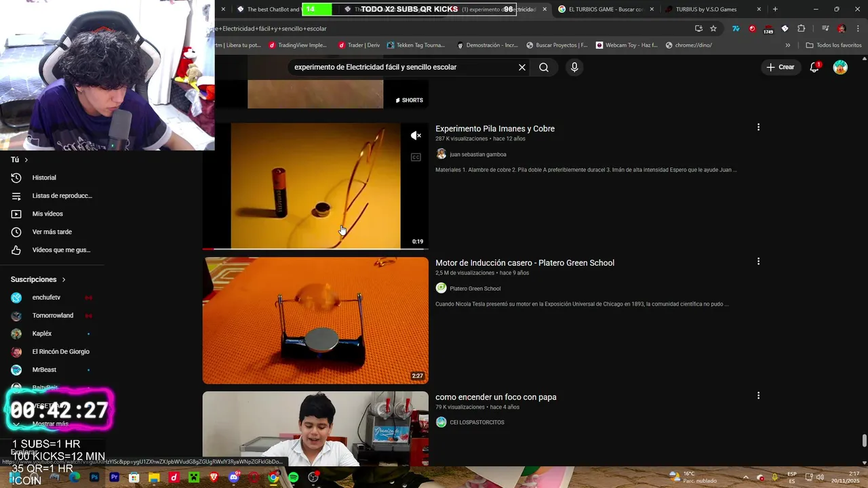The image size is (868, 488).
Task: Open the browser extensions puzzle icon
Action: 801,28
